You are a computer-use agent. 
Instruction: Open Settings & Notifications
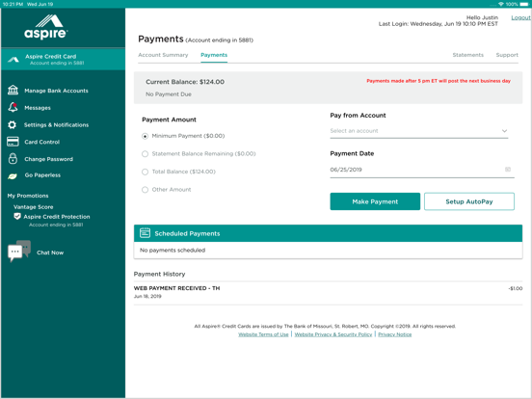click(x=56, y=125)
